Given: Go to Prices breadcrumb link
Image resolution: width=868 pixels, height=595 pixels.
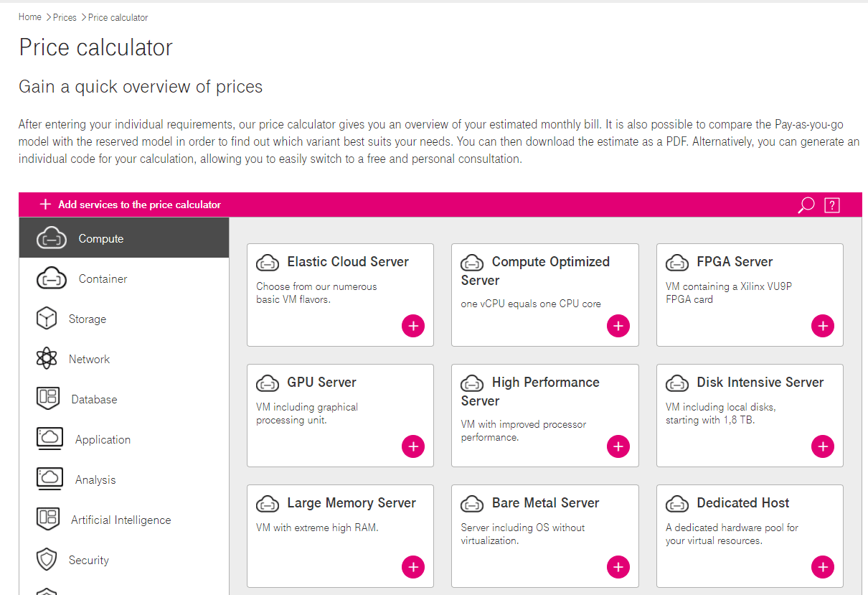Looking at the screenshot, I should click(x=65, y=17).
